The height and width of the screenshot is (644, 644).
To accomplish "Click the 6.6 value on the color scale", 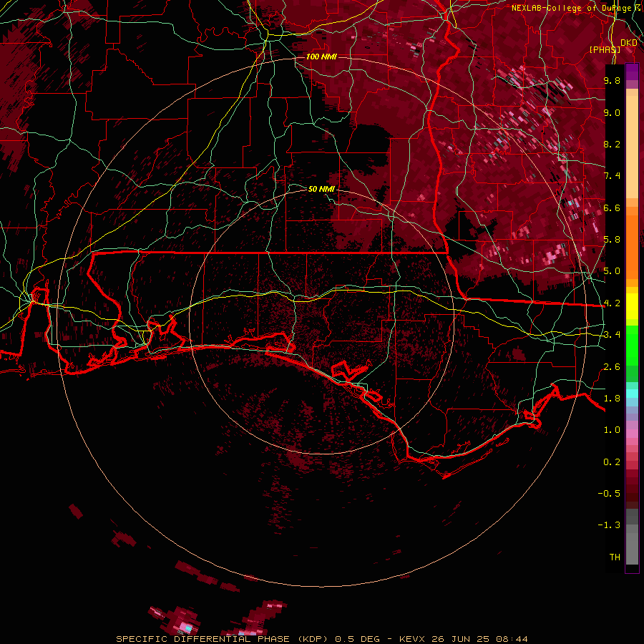I will (x=612, y=208).
